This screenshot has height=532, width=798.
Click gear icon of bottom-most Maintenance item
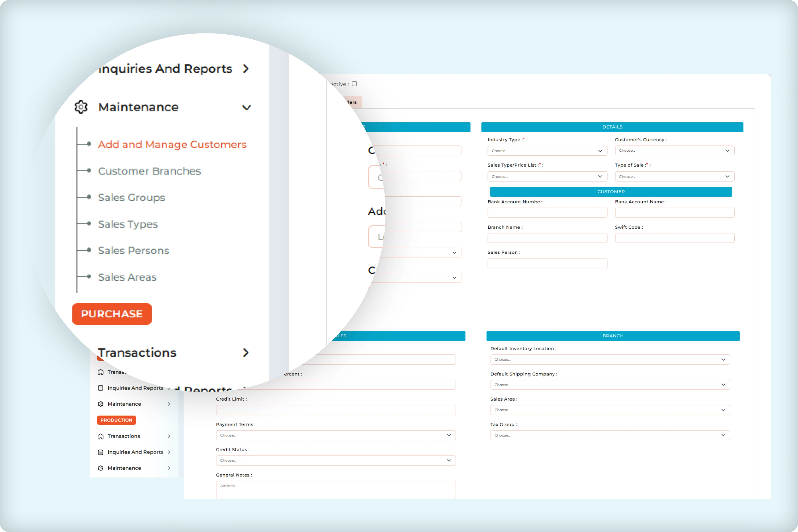(x=100, y=468)
